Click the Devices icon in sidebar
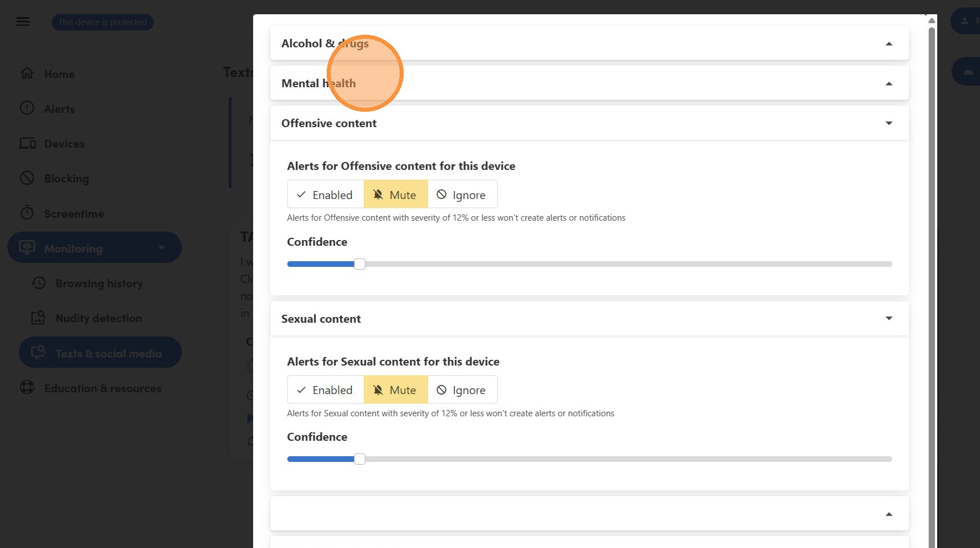This screenshot has height=548, width=980. (27, 143)
